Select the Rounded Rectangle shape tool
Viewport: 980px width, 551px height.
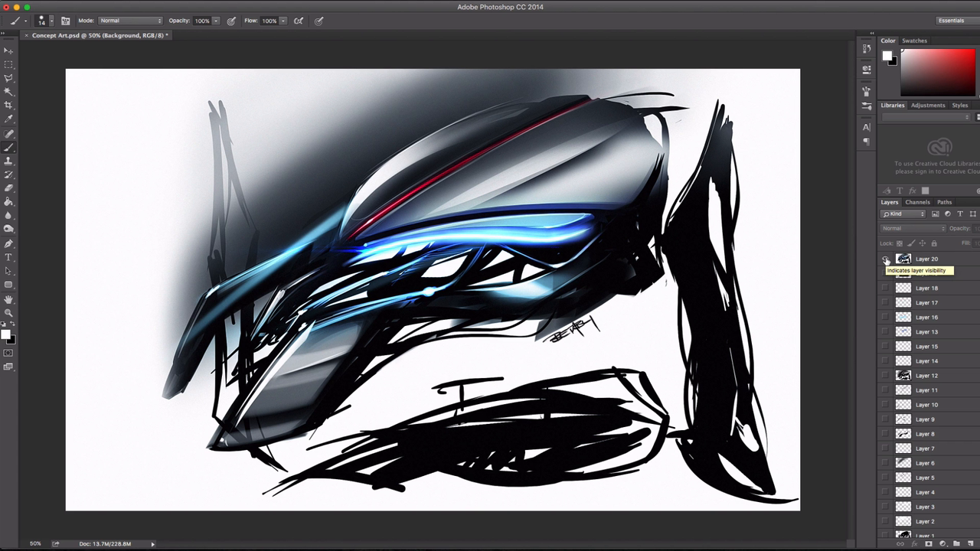tap(8, 285)
